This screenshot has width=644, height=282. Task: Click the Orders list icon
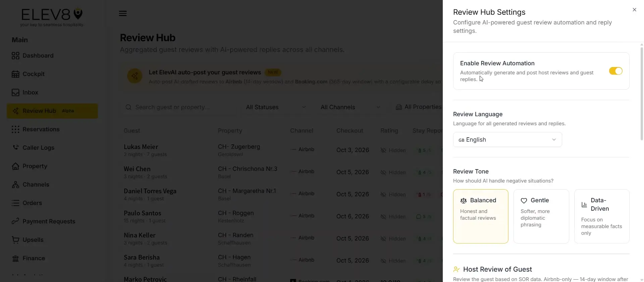(x=15, y=203)
